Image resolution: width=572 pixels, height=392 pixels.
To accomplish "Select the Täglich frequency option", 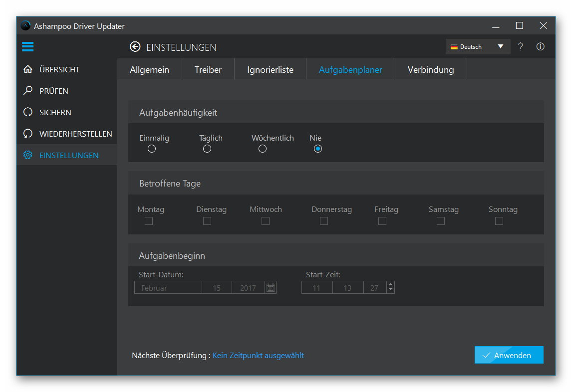I will (x=207, y=149).
